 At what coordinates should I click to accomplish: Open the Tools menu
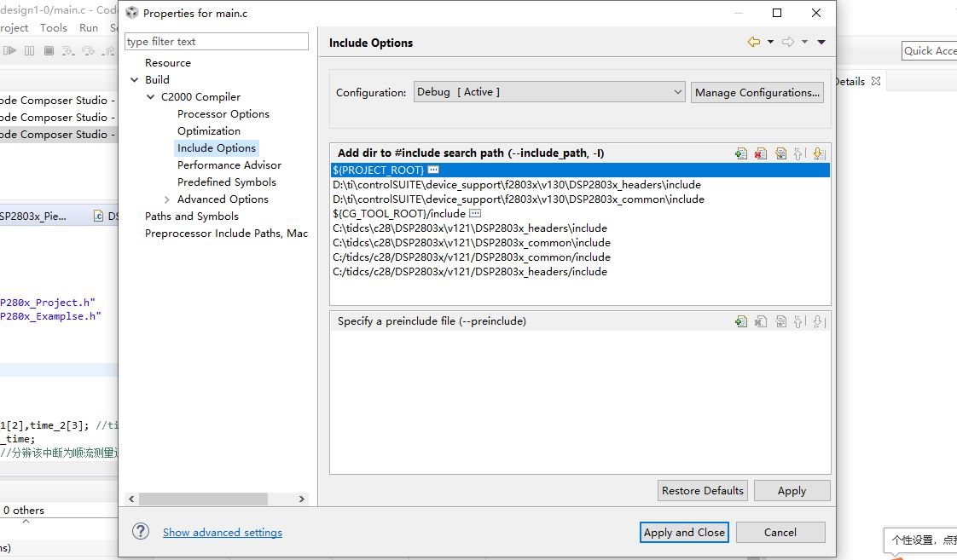click(53, 27)
